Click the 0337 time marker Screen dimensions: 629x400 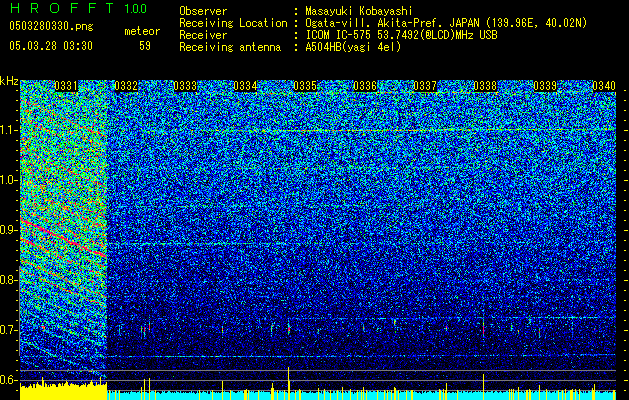pyautogui.click(x=425, y=86)
